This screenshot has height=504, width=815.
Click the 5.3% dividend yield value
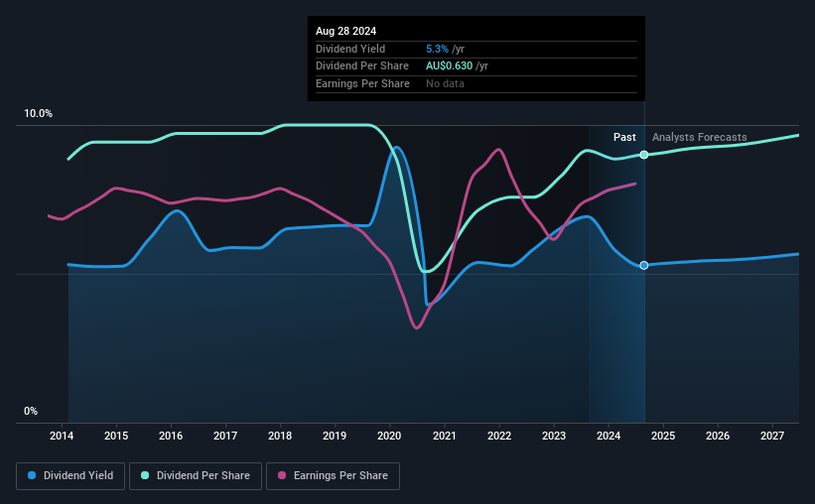coord(437,49)
